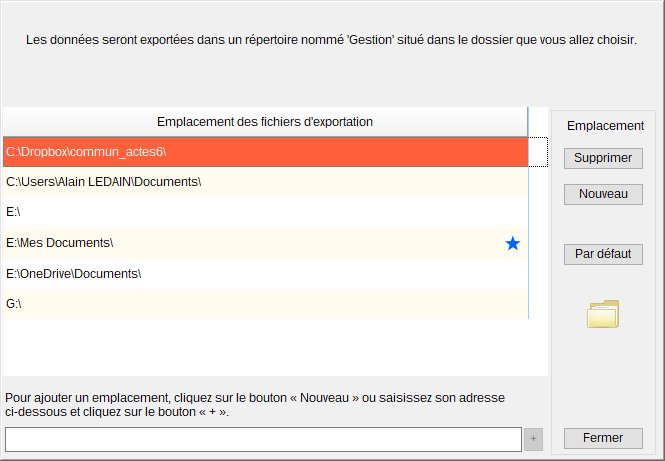Select the C:\Dropbox\commun_actes6\ row

coord(265,152)
